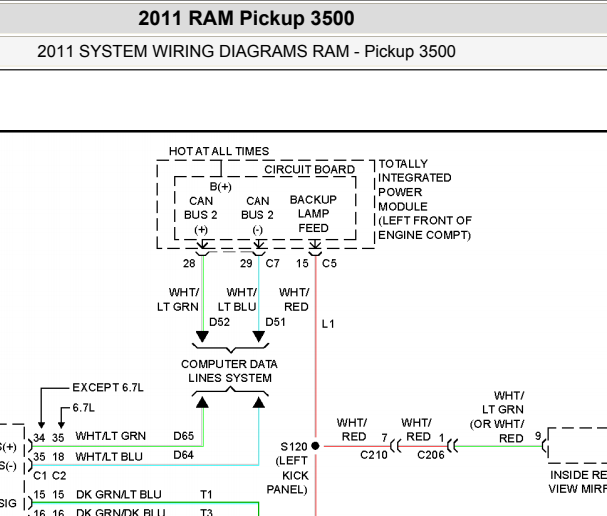Click the '2011 SYSTEM WIRING DIAGRAMS RAM - Pickup 3500' subtitle
The width and height of the screenshot is (607, 516).
coord(246,51)
